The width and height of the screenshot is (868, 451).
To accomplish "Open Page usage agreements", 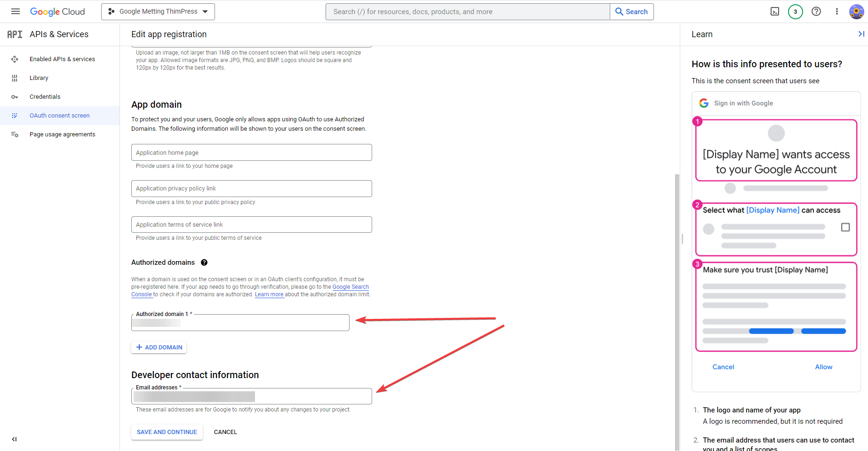I will tap(63, 135).
